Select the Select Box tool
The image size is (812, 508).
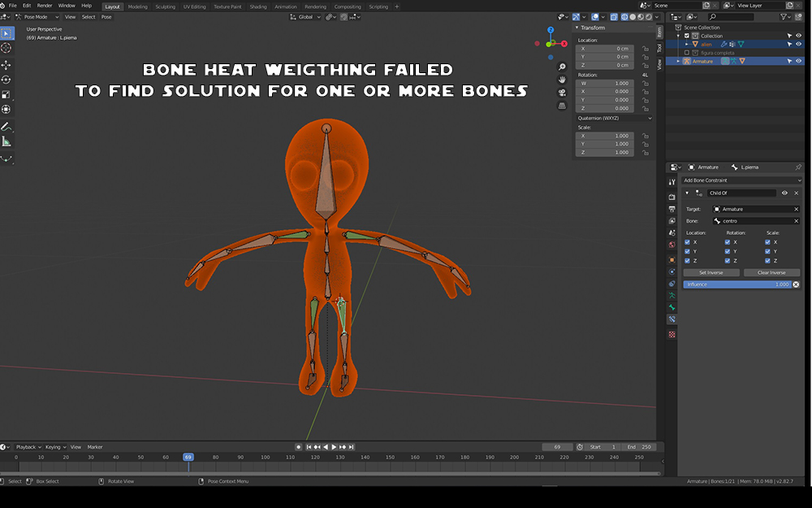(x=6, y=33)
